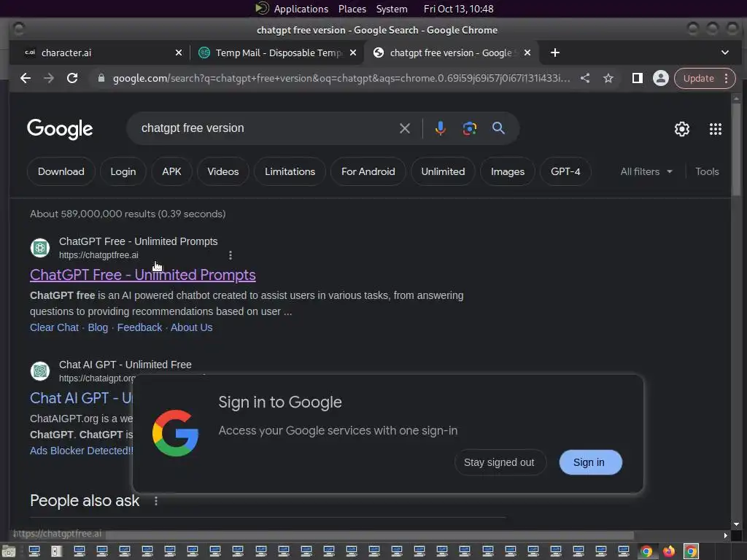
Task: Open the Chrome profile avatar
Action: point(661,78)
